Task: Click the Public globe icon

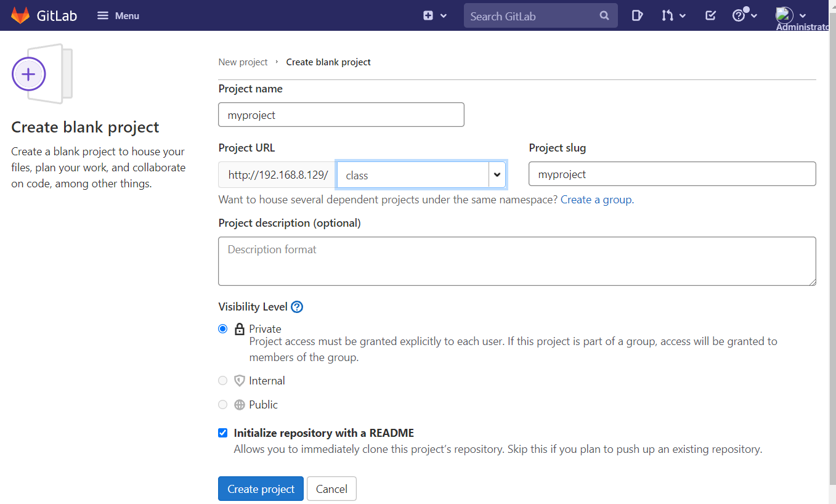Action: [240, 405]
